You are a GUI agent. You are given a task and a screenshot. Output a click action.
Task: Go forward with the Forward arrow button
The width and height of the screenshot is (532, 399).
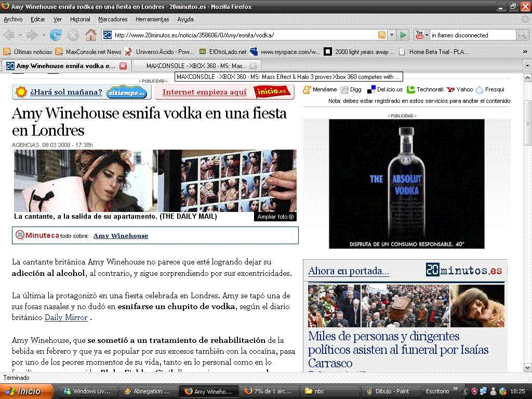pyautogui.click(x=32, y=35)
